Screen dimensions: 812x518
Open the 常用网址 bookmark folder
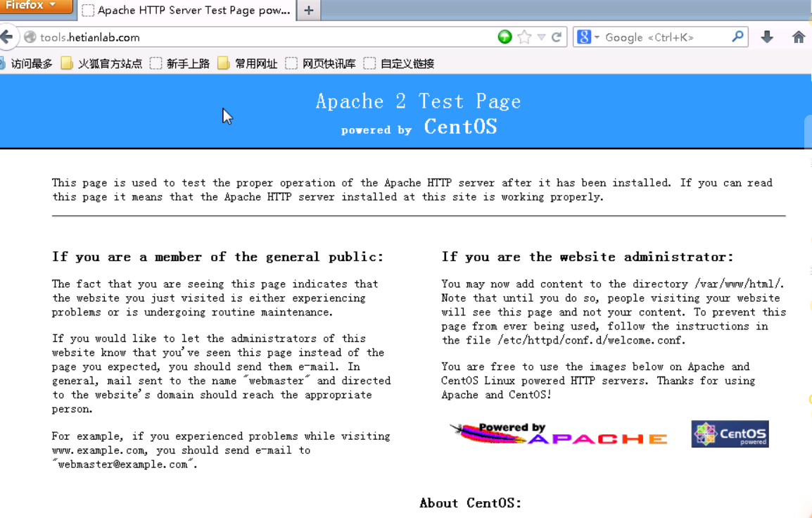click(248, 64)
